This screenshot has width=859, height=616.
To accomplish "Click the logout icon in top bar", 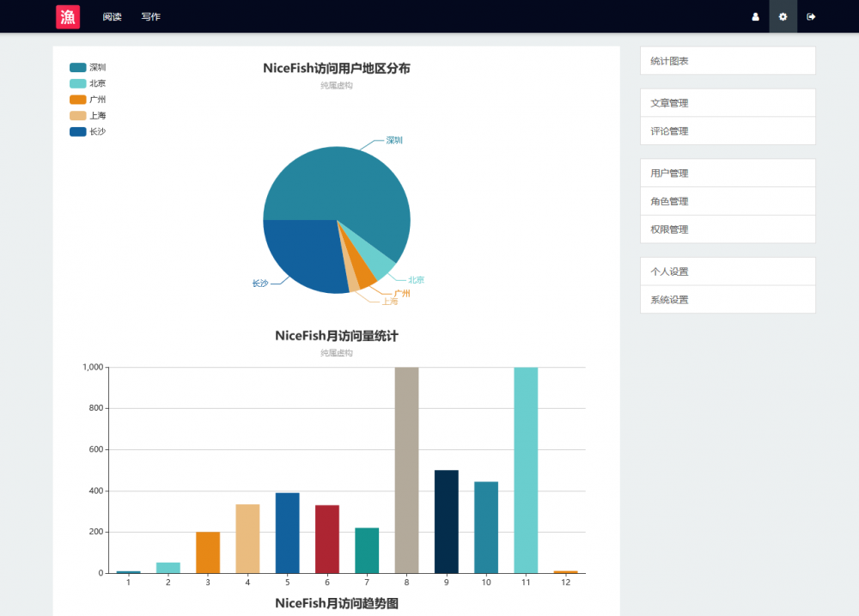I will coord(812,16).
